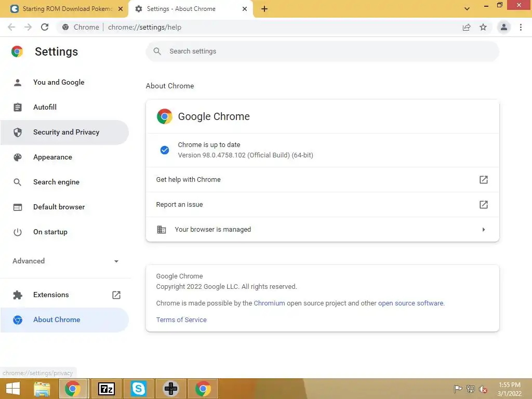Click the power icon for On startup
532x399 pixels.
click(18, 232)
